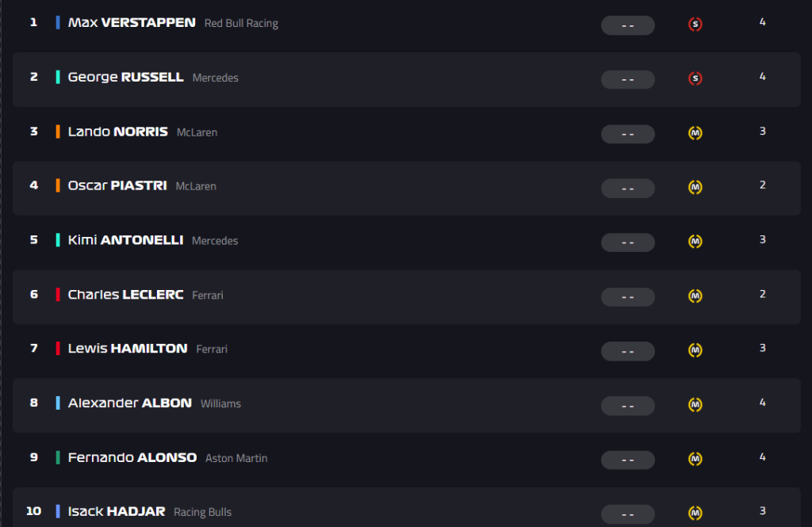Click the gap pill in Alonso's row
Viewport: 812px width, 527px height.
coord(628,460)
